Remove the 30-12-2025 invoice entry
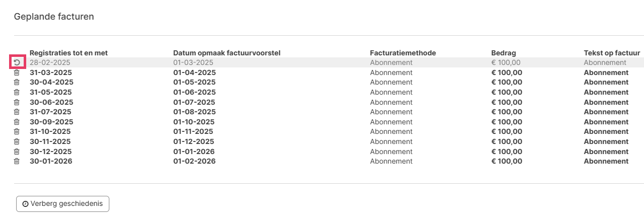Viewport: 644px width, 219px height. point(17,152)
